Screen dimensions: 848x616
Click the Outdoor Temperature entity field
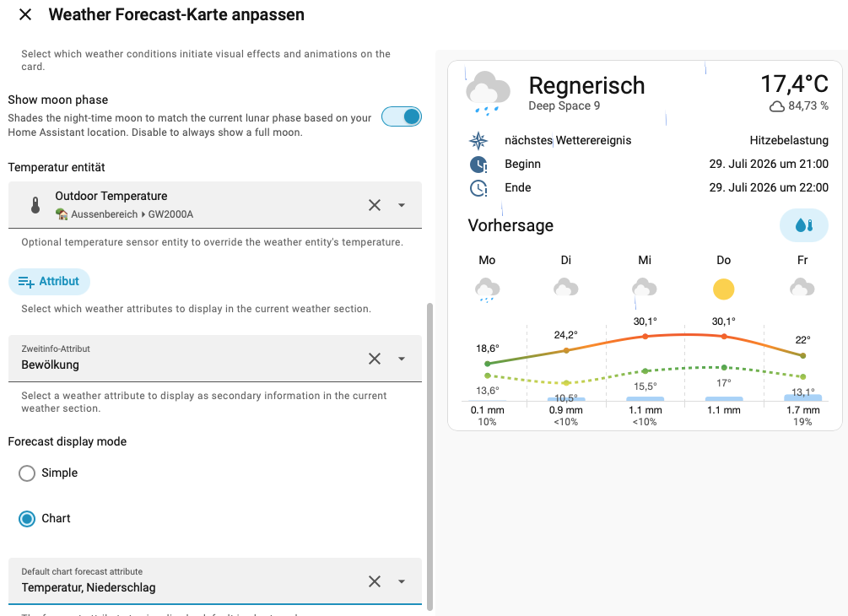pyautogui.click(x=214, y=205)
